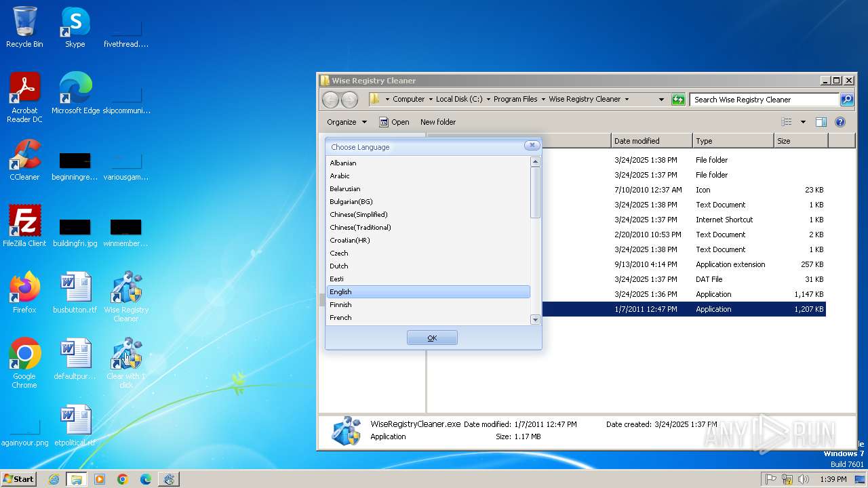
Task: Expand the view options dropdown arrow
Action: click(803, 122)
